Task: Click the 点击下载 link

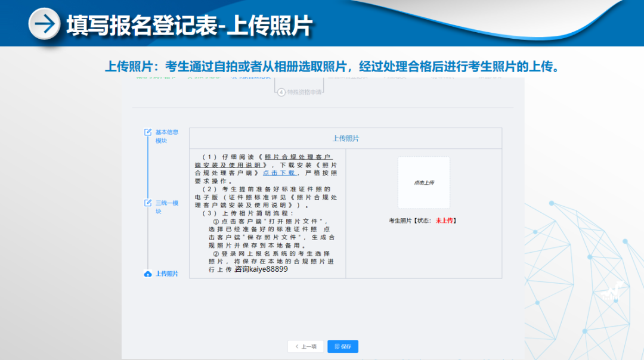Action: pyautogui.click(x=279, y=173)
